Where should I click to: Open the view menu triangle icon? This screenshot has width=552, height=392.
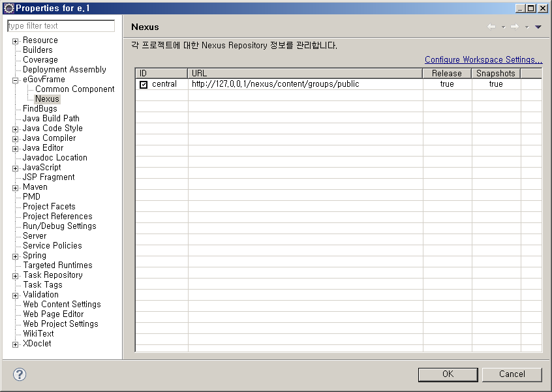(537, 27)
